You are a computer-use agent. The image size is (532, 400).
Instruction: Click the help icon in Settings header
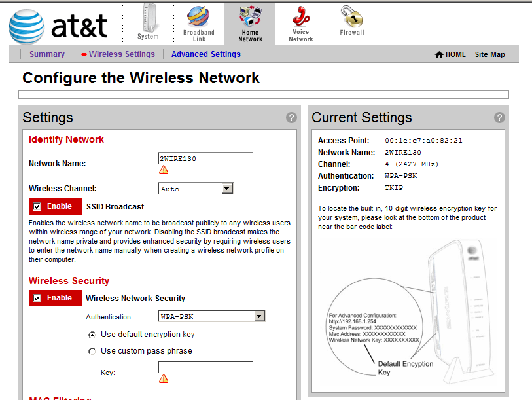point(291,118)
